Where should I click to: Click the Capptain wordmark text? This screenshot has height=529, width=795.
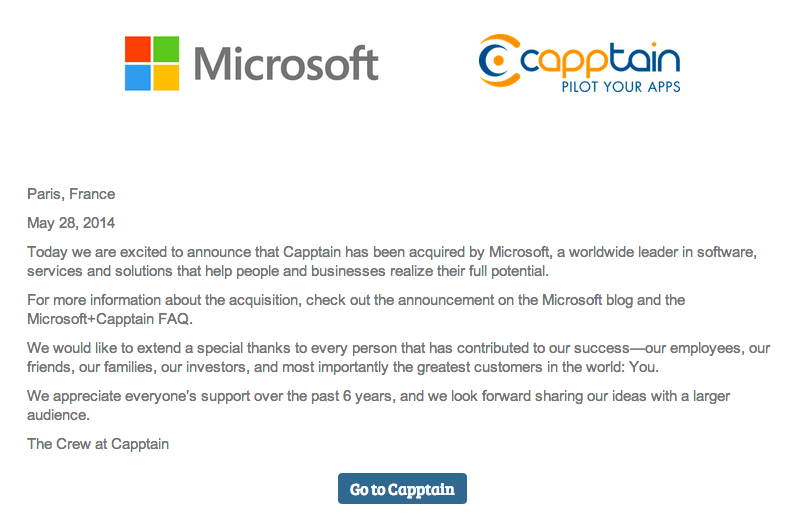pyautogui.click(x=600, y=60)
